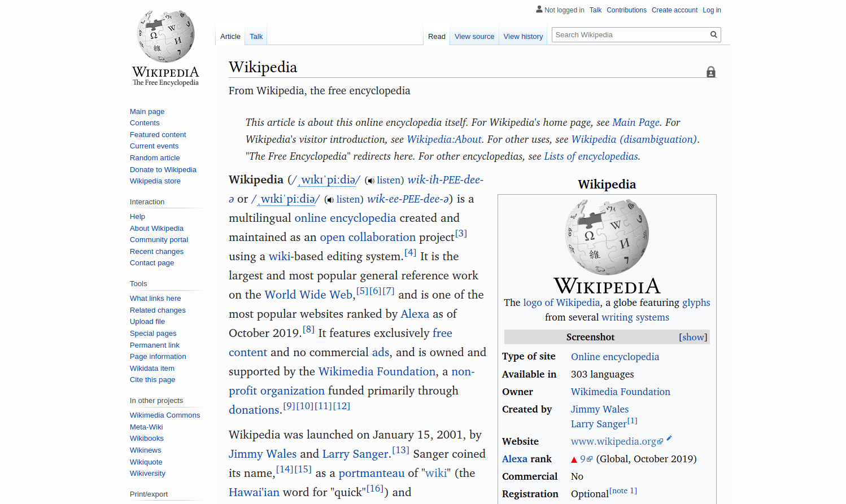Image resolution: width=846 pixels, height=504 pixels.
Task: Click the search magnifier icon
Action: (x=714, y=35)
